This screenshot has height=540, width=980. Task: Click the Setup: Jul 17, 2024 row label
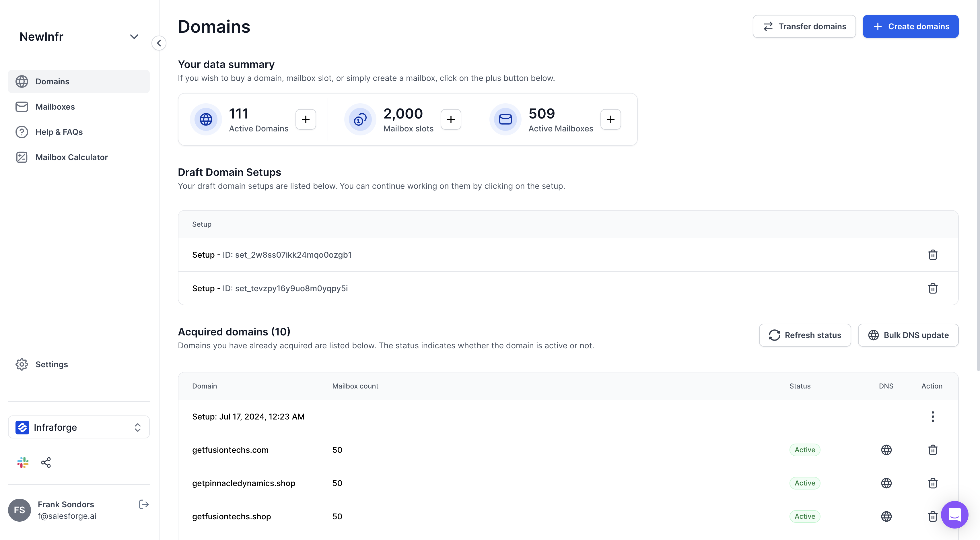pos(248,416)
